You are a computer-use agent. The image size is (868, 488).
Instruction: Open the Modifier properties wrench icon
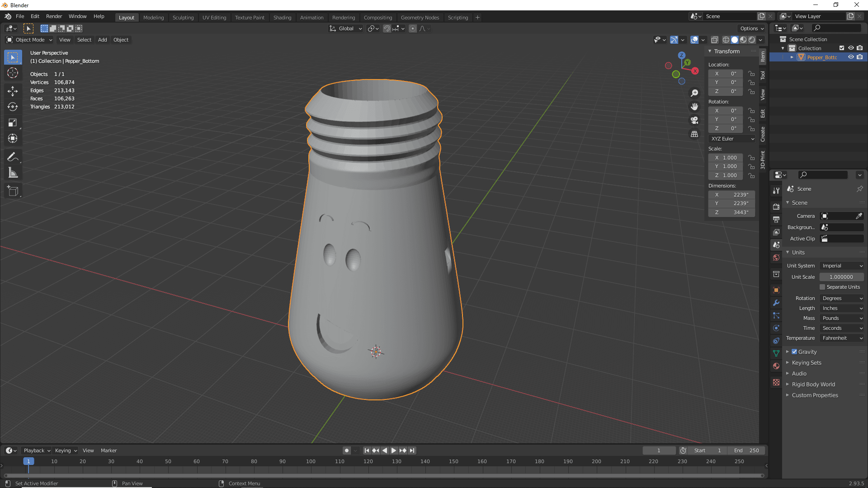[x=776, y=303]
